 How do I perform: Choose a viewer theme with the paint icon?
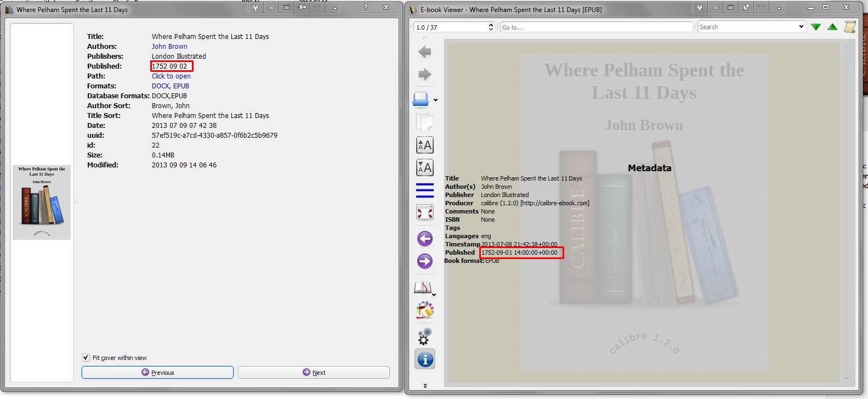[425, 311]
